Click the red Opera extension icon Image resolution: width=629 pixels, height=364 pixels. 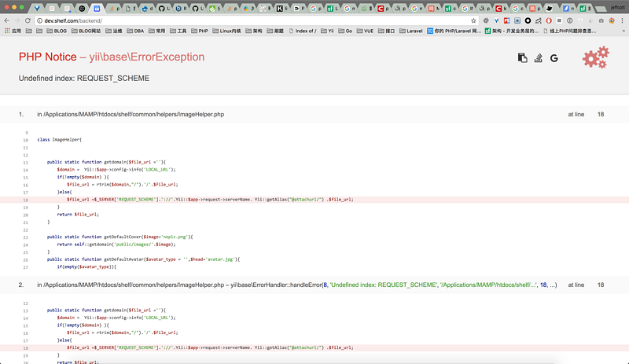tap(548, 20)
